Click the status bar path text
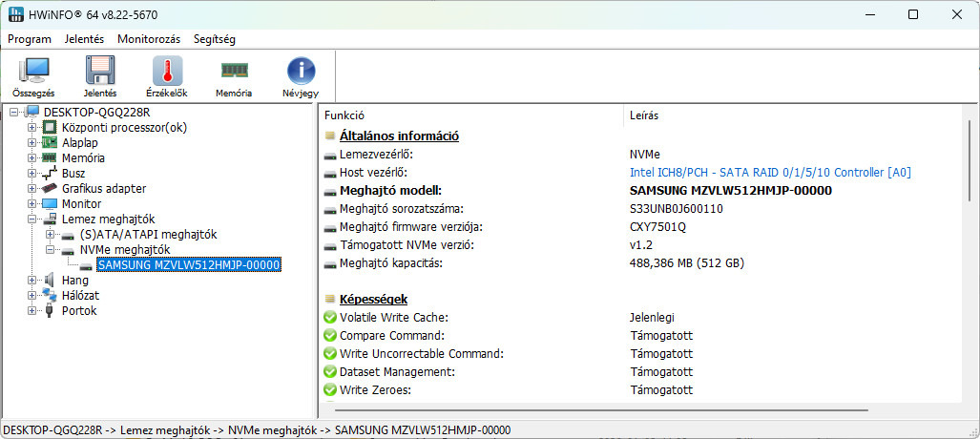The width and height of the screenshot is (980, 439). click(257, 430)
